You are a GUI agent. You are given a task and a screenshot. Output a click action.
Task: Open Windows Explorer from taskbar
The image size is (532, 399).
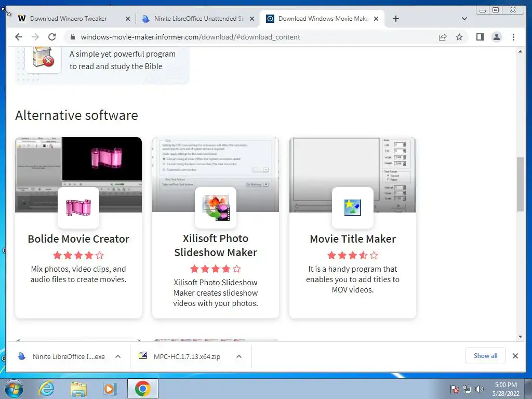[78, 389]
